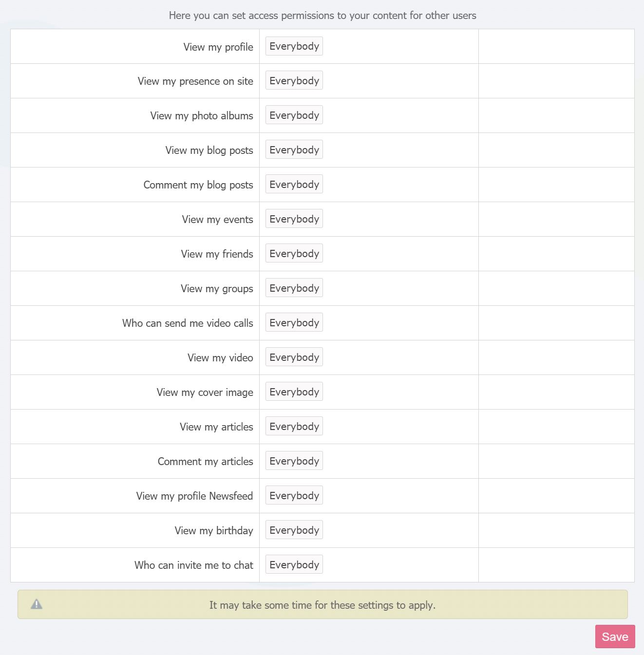Click the pink Save button

tap(615, 636)
